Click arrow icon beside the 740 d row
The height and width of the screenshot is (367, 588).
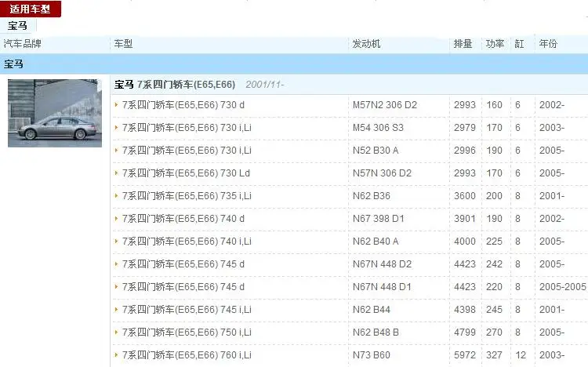117,219
